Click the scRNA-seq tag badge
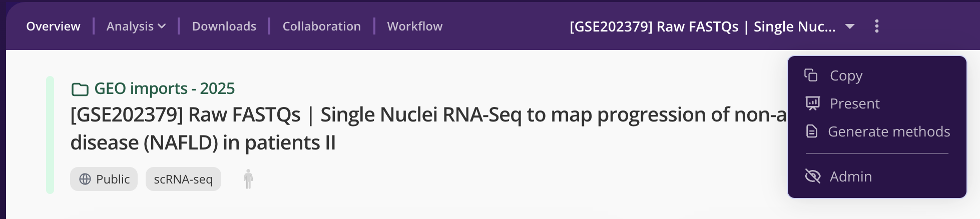This screenshot has width=980, height=219. [183, 179]
